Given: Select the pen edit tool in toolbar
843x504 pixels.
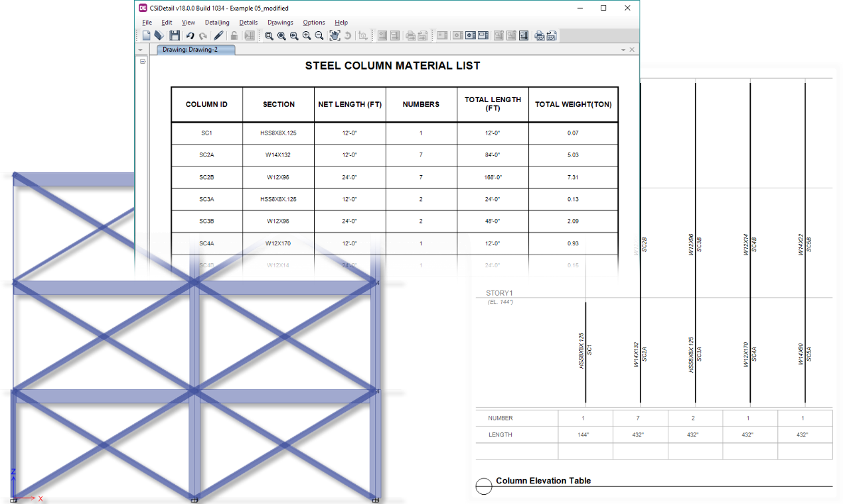Looking at the screenshot, I should tap(218, 36).
